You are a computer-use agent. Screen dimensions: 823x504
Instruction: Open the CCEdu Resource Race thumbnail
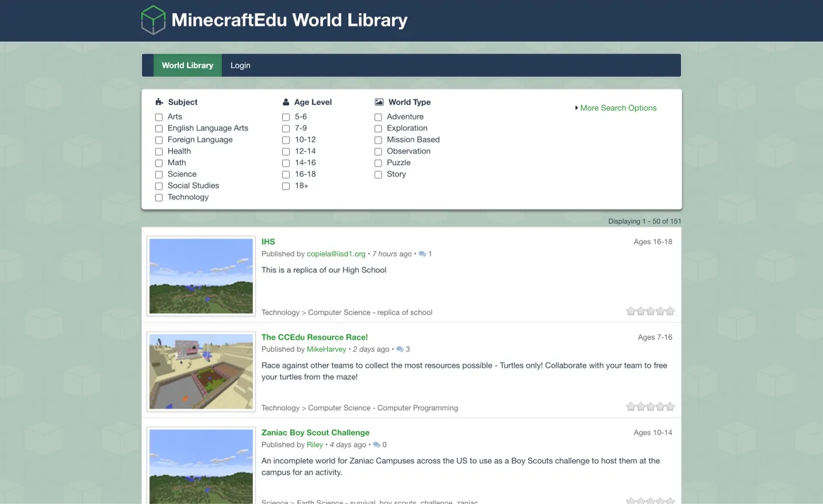tap(202, 371)
